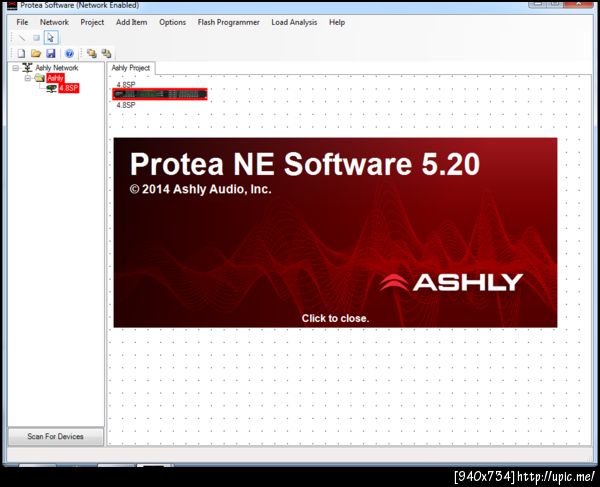This screenshot has height=487, width=600.
Task: Open the Add Item menu
Action: pyautogui.click(x=132, y=22)
